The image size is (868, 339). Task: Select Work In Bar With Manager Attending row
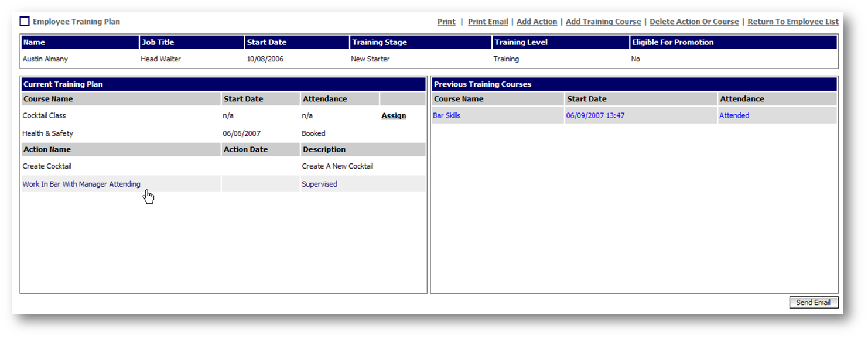(81, 184)
